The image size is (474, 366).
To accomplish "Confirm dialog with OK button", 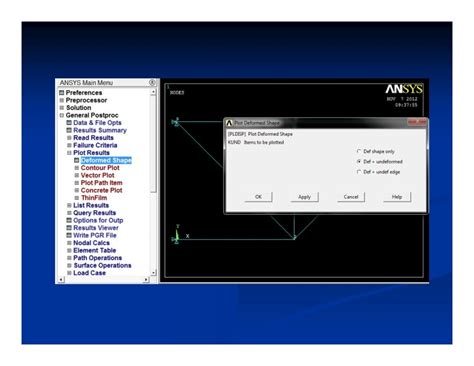I will click(258, 197).
